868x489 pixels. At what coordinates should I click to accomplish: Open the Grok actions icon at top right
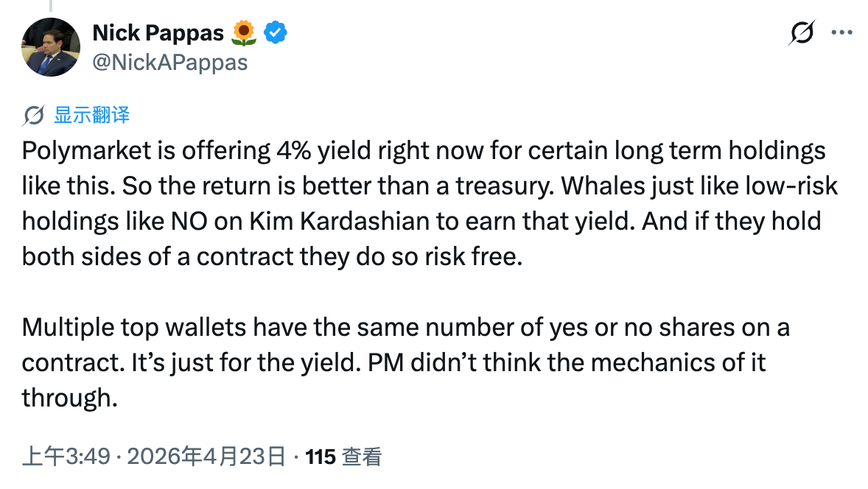point(801,32)
